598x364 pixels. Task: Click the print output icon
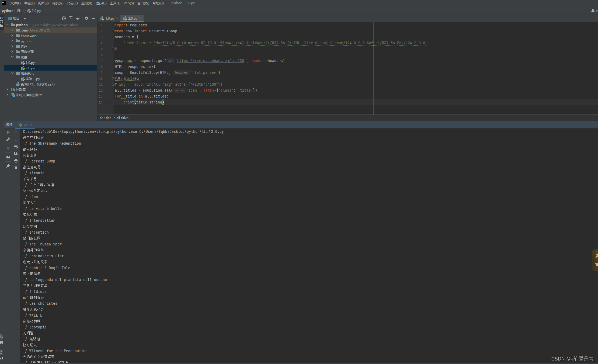pos(16,161)
